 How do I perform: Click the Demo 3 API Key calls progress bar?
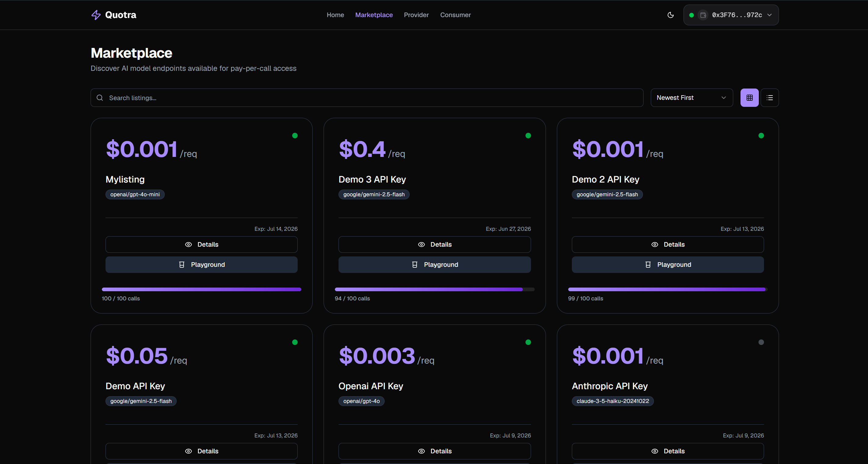[x=435, y=289]
